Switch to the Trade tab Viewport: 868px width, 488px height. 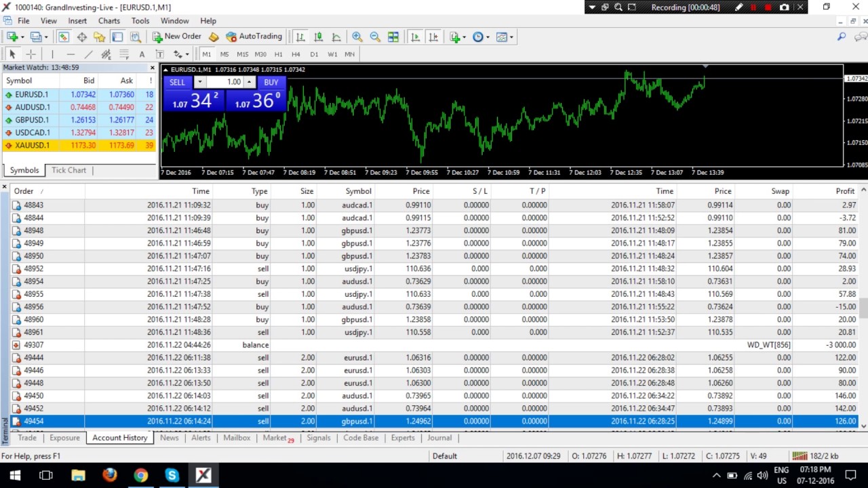pos(27,438)
